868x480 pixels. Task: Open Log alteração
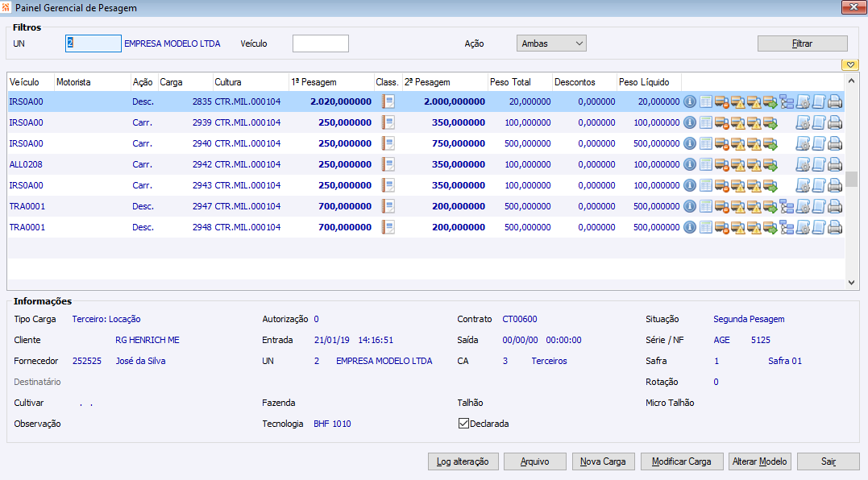[463, 461]
